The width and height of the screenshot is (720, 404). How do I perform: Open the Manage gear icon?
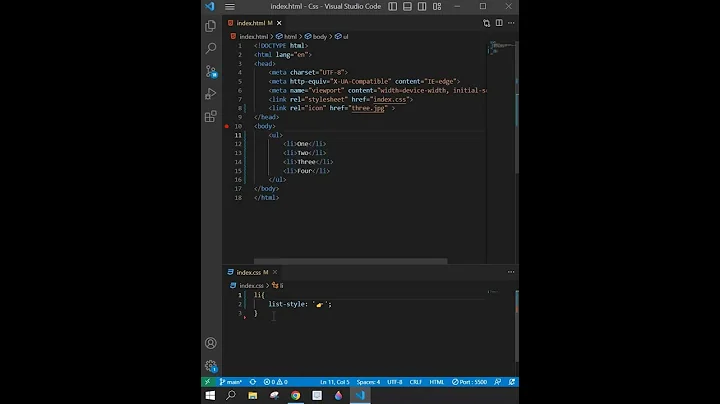[x=211, y=366]
